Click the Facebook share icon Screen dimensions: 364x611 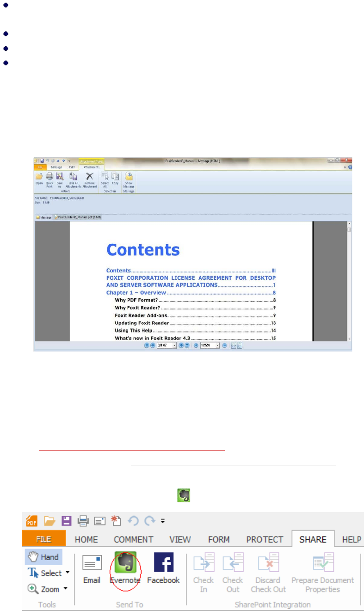[x=163, y=562]
